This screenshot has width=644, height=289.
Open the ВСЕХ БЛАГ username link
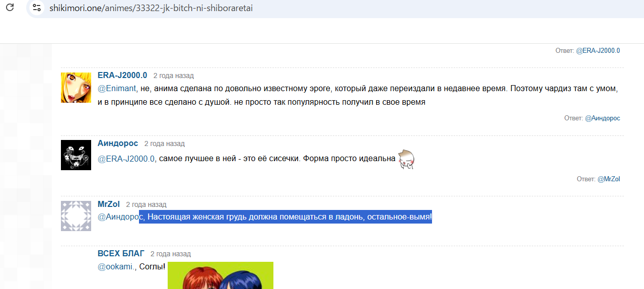click(121, 254)
